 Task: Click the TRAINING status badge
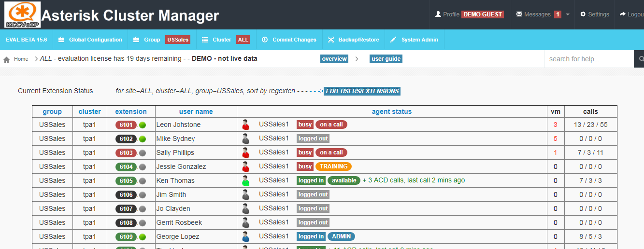point(334,166)
